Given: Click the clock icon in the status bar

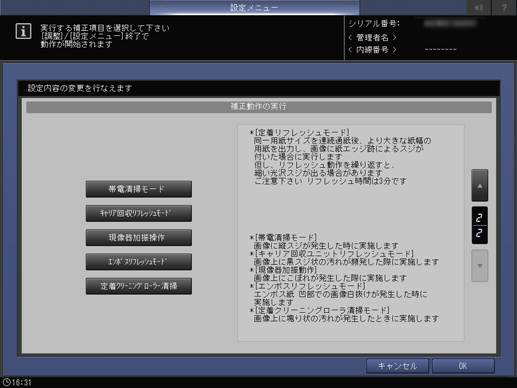Looking at the screenshot, I should click(x=6, y=382).
